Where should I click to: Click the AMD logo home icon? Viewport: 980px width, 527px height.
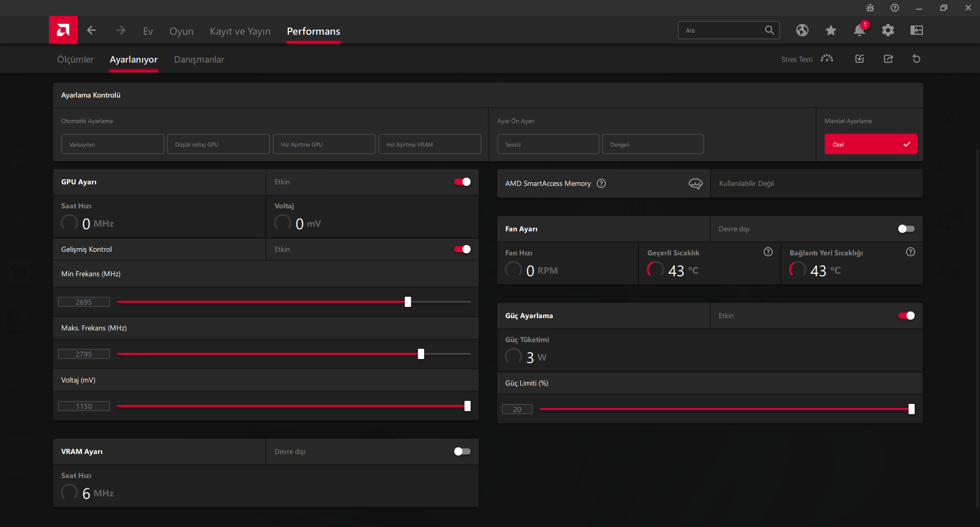[63, 30]
